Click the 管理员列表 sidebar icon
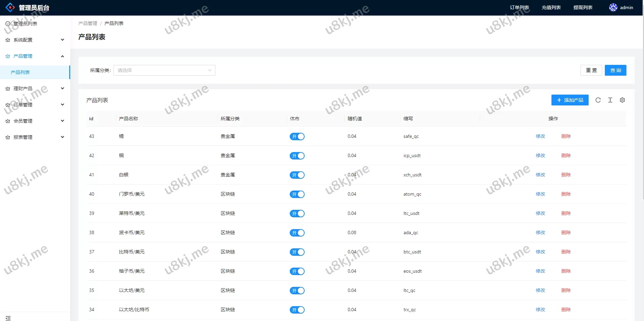The width and height of the screenshot is (644, 321). (8, 24)
